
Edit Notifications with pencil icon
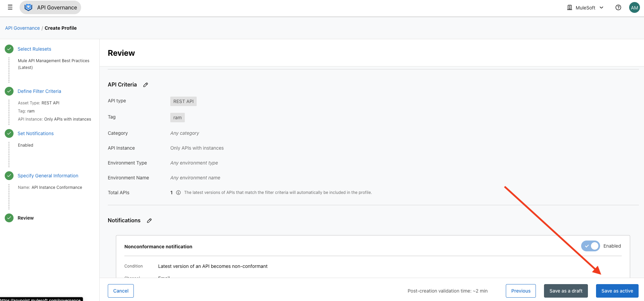(149, 221)
